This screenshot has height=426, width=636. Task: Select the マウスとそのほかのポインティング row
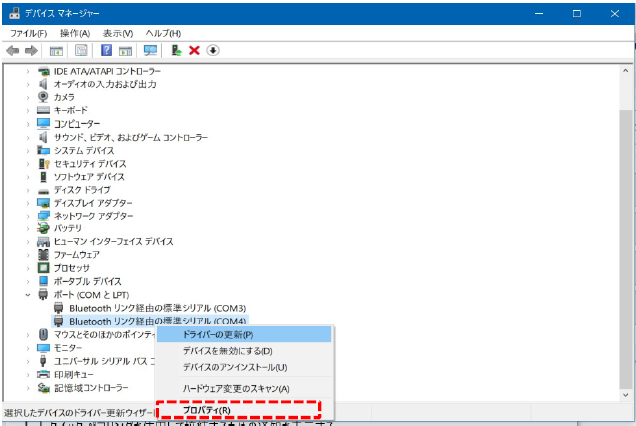[x=105, y=335]
